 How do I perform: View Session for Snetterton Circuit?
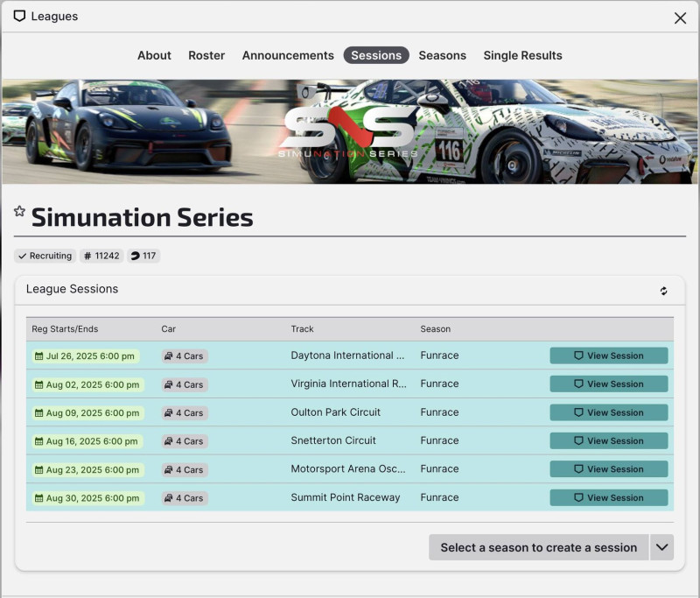point(608,440)
